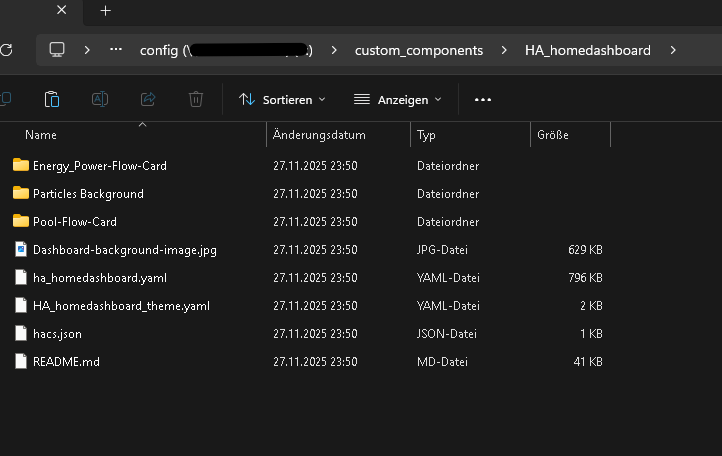Click the folder icon of Energy_Power-Flow-Card
Image resolution: width=722 pixels, height=456 pixels.
coord(21,165)
